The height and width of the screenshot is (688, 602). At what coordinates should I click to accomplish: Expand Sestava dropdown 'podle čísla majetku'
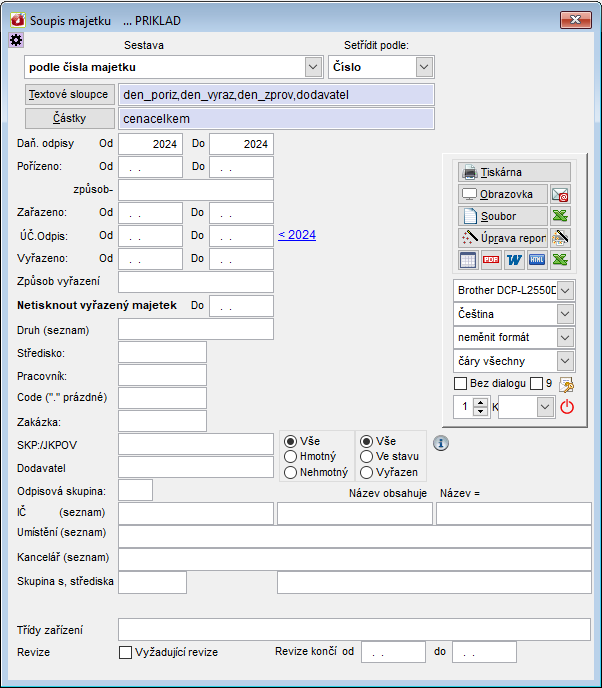(313, 67)
